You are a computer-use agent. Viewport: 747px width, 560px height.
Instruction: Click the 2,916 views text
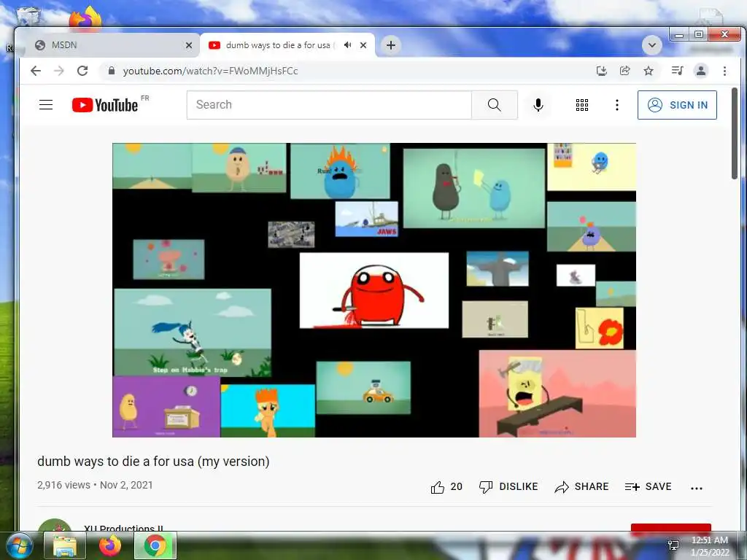pyautogui.click(x=64, y=485)
